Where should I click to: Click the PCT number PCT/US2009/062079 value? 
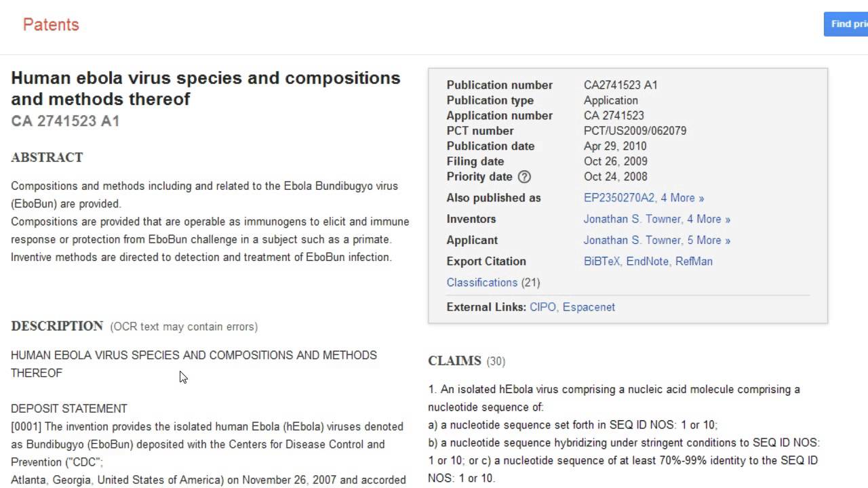point(635,131)
